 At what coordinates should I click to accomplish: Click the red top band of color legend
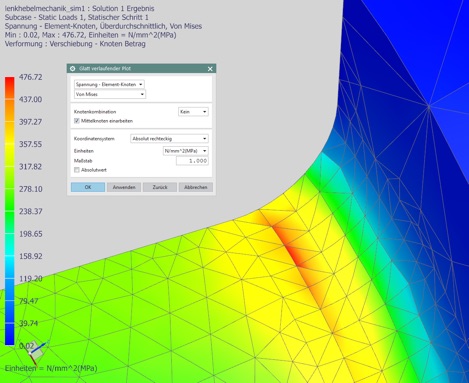pos(10,88)
